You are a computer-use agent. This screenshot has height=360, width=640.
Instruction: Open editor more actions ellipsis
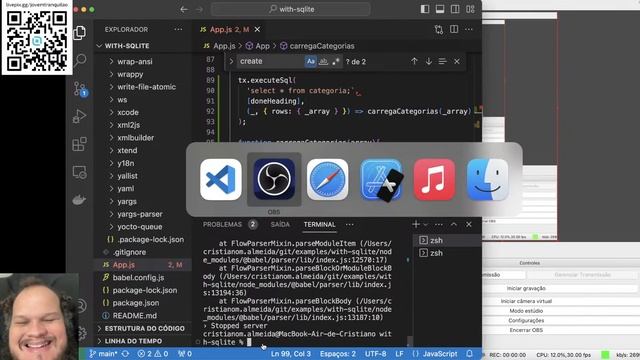tap(469, 29)
